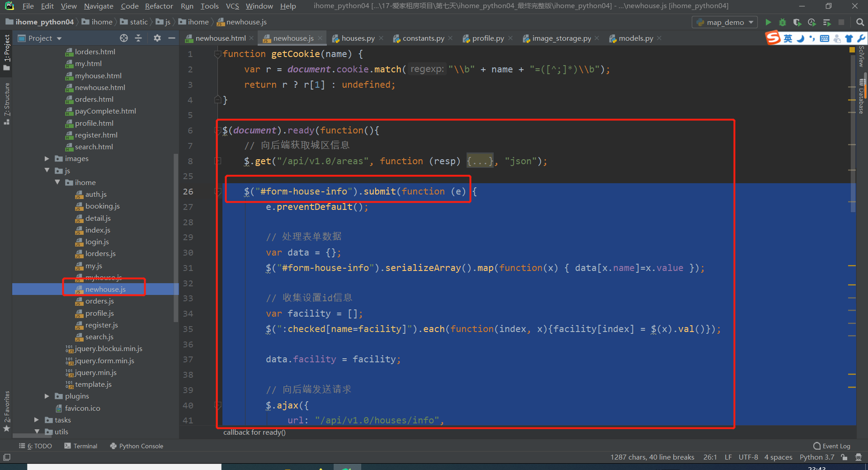Click the Sogou input method logo

click(x=773, y=38)
